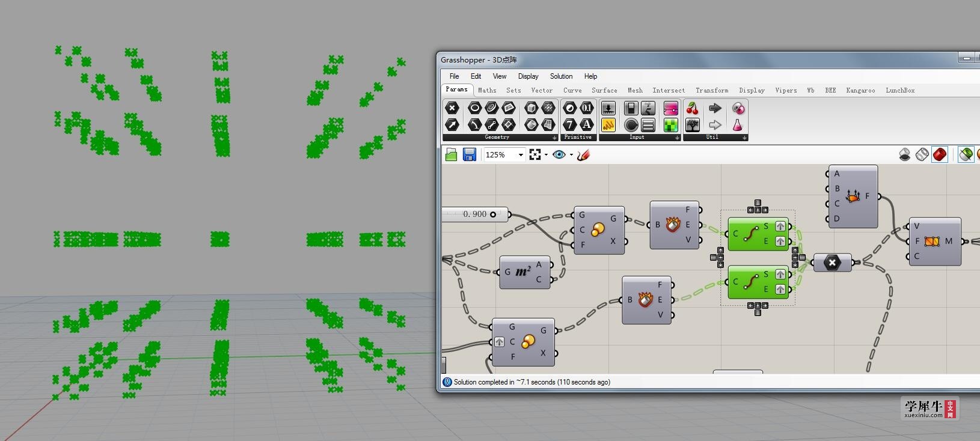Select the Brep parameter icon
Viewport: 980px width, 441px height.
pos(531,125)
